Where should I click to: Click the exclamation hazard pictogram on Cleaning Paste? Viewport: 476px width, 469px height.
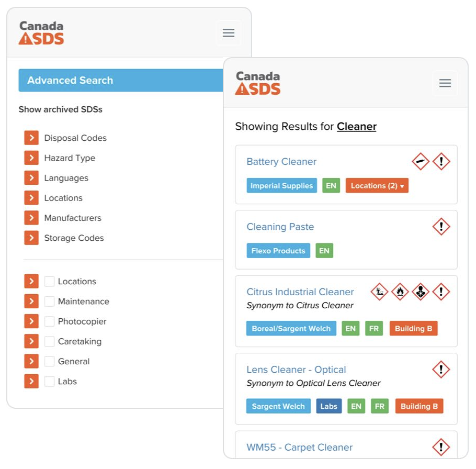441,227
